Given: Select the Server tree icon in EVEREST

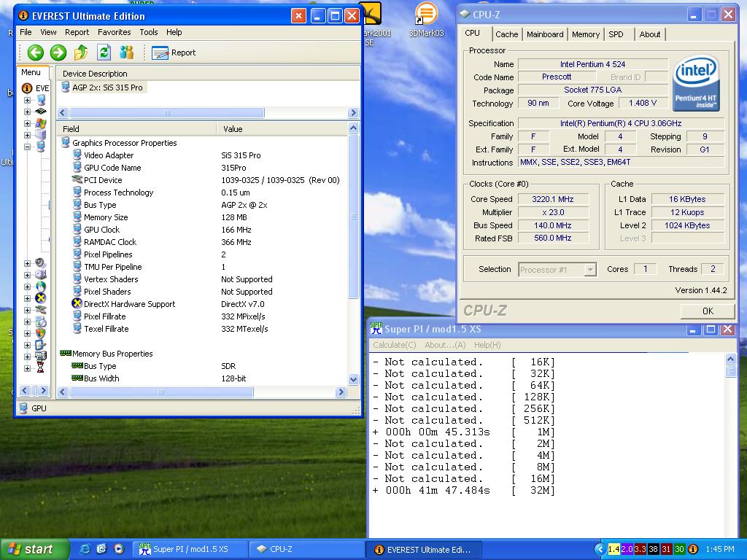Looking at the screenshot, I should tap(41, 135).
